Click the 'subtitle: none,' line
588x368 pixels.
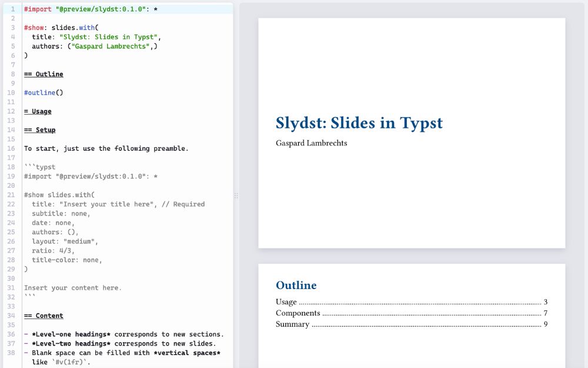point(61,214)
